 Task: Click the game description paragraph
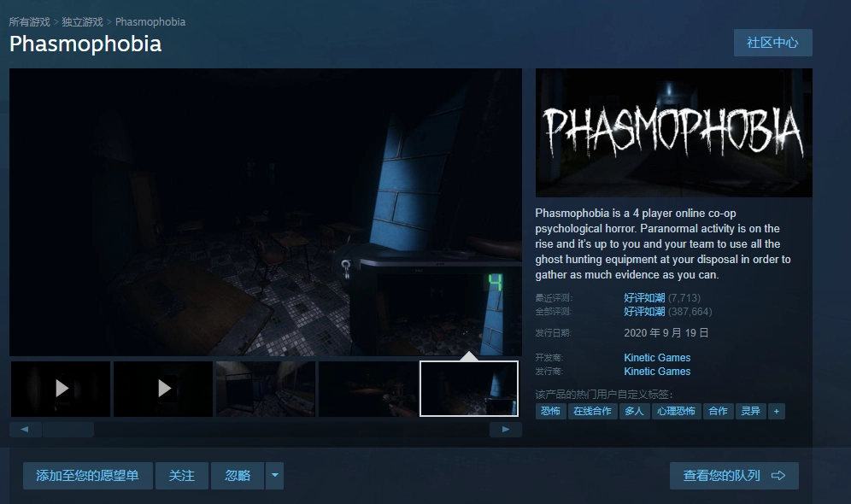tap(663, 244)
